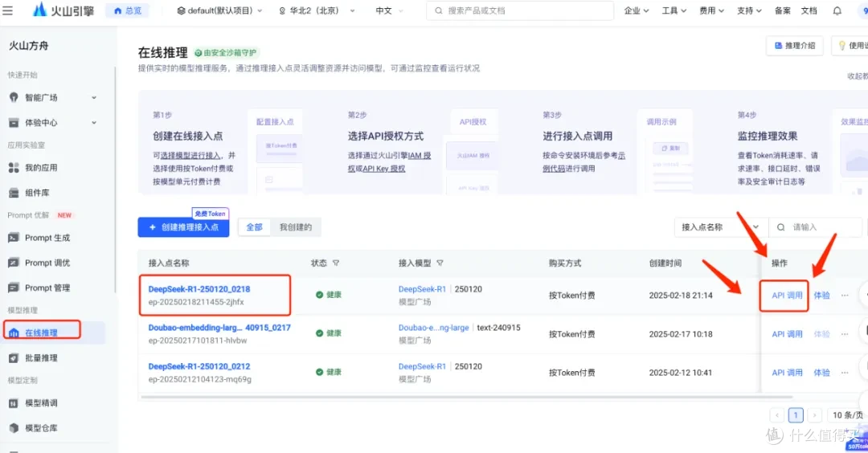This screenshot has width=868, height=453.
Task: Switch to the 我创建的 tab
Action: [x=295, y=227]
